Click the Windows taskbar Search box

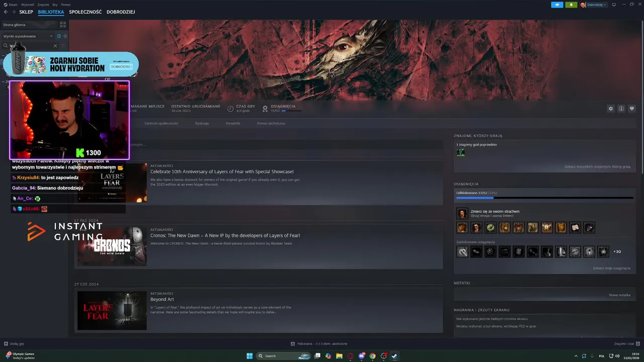(x=284, y=356)
